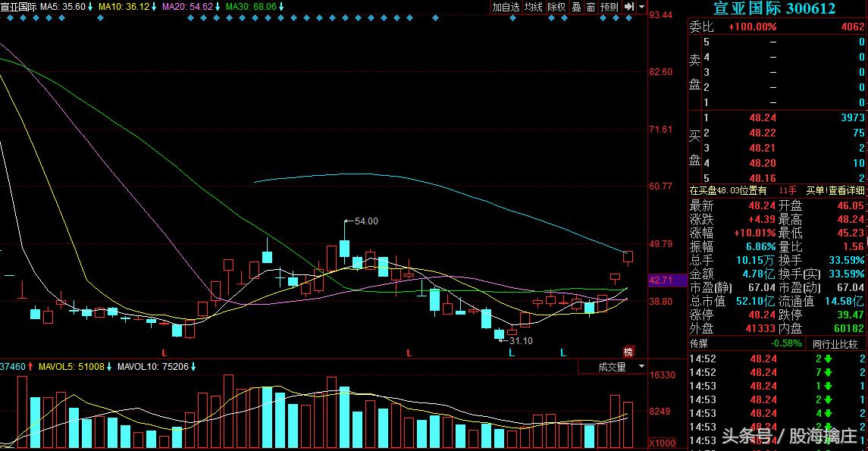Click the 93.44 price axis label
The image size is (868, 451).
pyautogui.click(x=661, y=15)
